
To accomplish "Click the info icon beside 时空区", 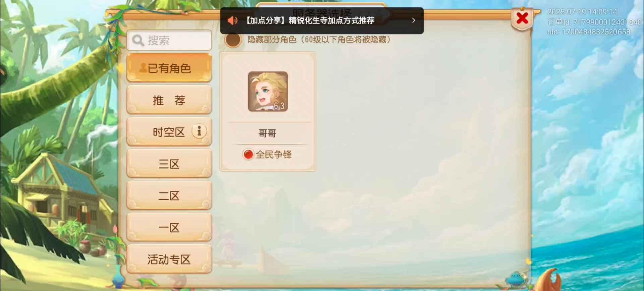I will point(199,131).
